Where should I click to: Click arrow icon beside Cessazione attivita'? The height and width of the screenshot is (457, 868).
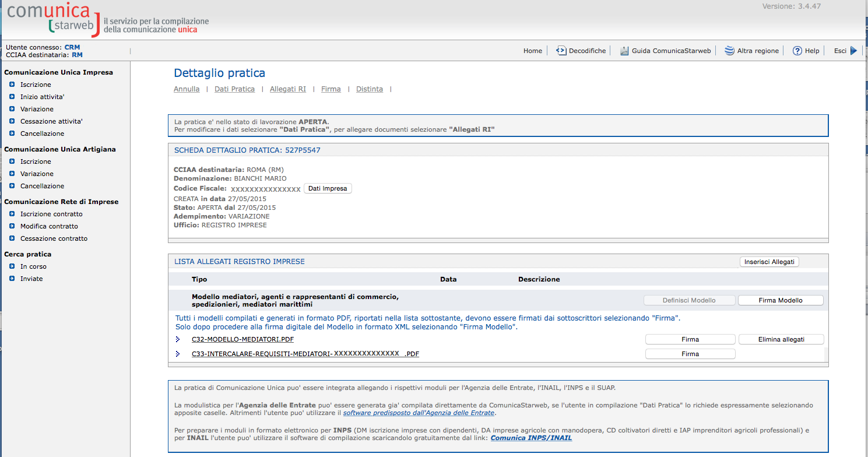[12, 121]
